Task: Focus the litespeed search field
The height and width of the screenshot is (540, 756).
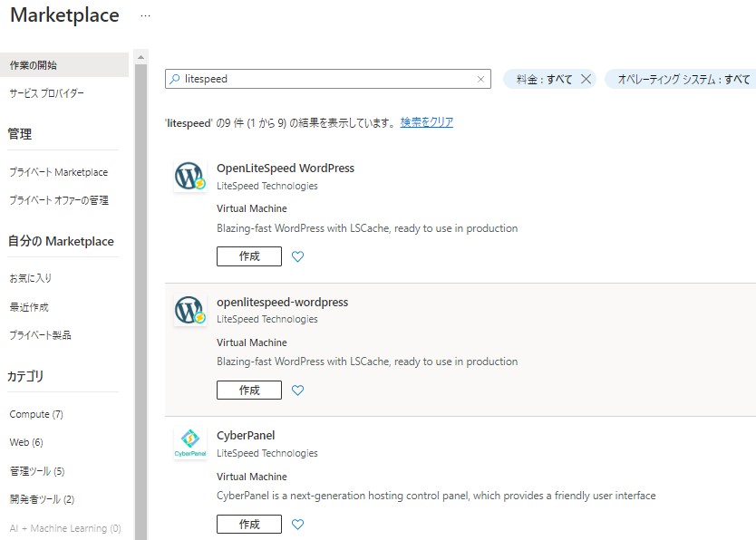Action: coord(328,79)
